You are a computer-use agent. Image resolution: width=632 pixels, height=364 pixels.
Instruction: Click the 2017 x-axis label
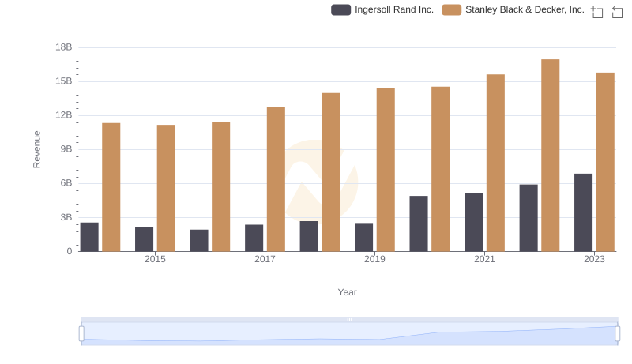(265, 259)
